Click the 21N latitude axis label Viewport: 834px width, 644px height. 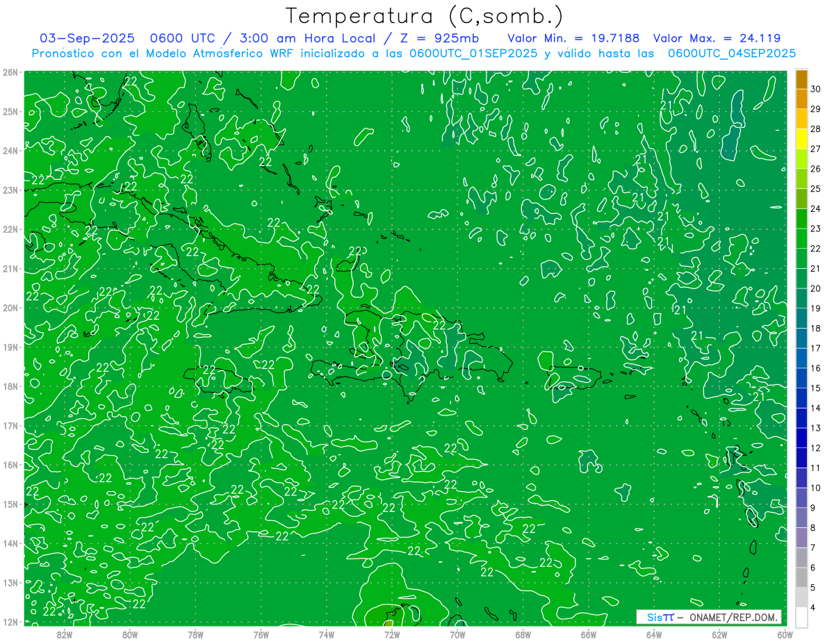point(10,269)
